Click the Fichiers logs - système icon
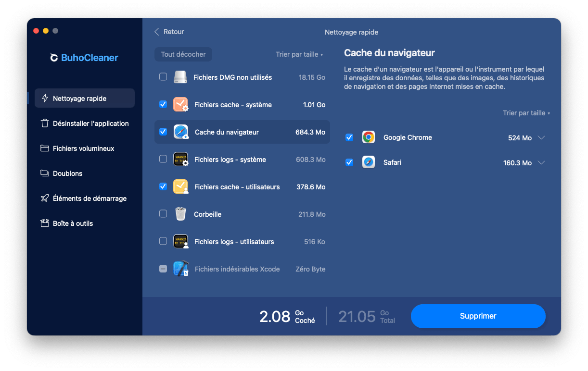This screenshot has height=371, width=588. (x=180, y=160)
